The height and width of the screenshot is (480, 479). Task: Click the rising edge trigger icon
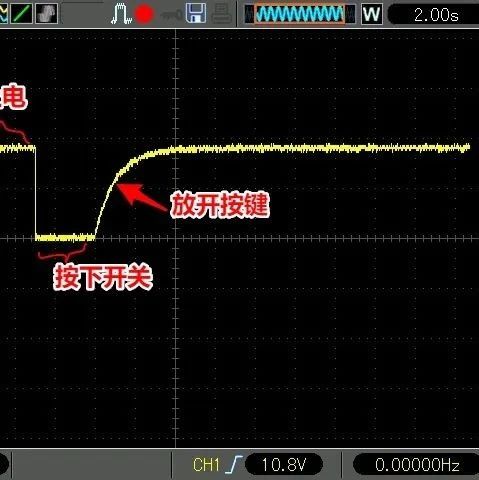coord(234,464)
